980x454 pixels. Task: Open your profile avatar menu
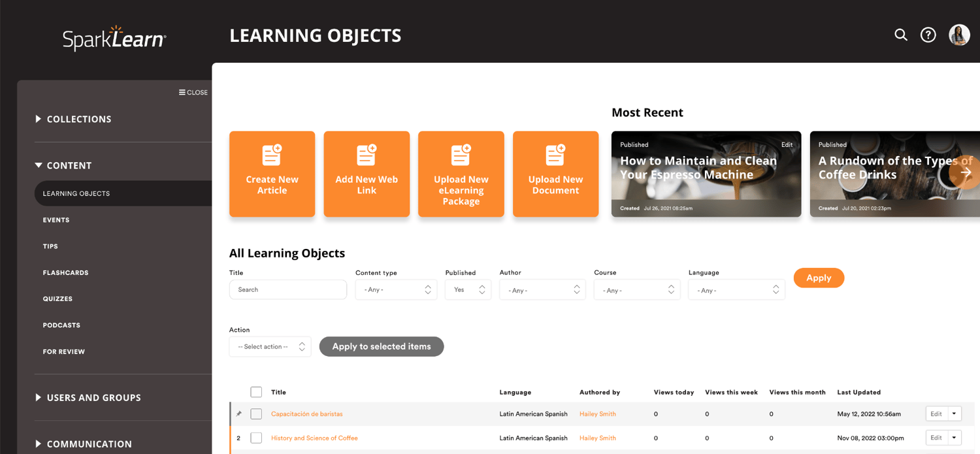click(x=958, y=35)
